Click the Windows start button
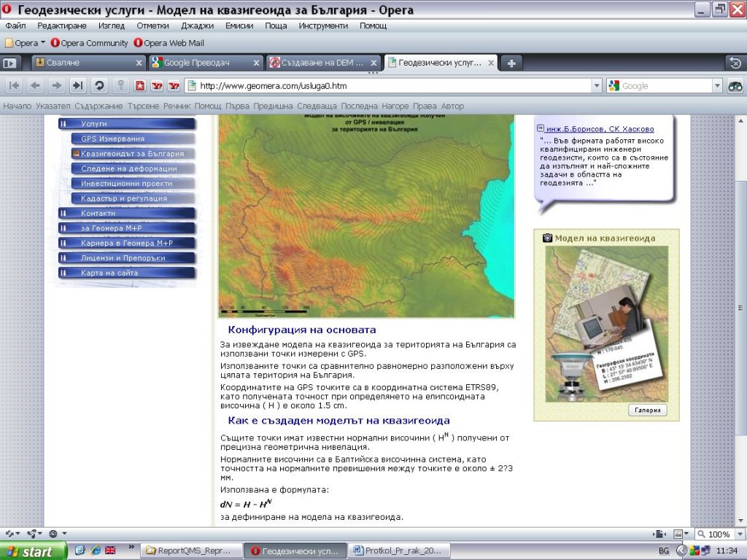 34,551
